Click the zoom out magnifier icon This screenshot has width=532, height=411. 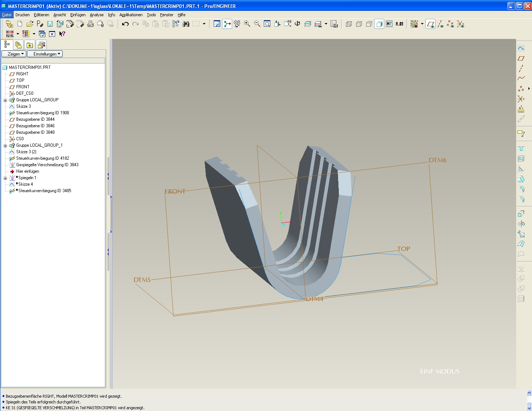click(x=257, y=24)
